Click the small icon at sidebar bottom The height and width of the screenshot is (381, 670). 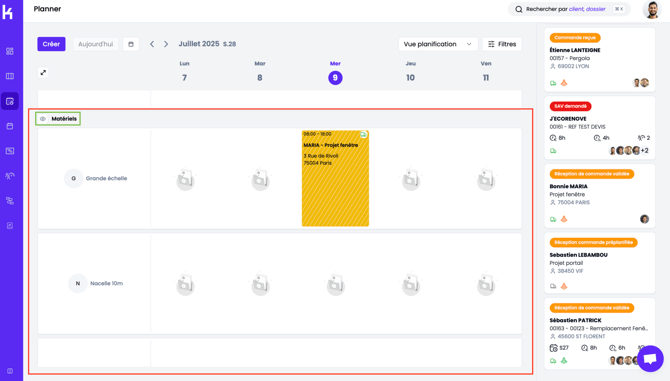[x=10, y=371]
